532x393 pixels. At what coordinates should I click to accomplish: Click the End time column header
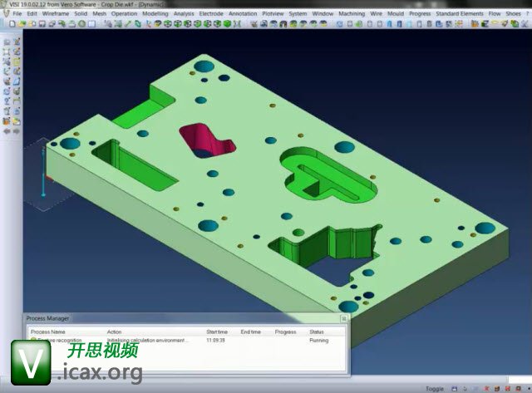(x=251, y=332)
